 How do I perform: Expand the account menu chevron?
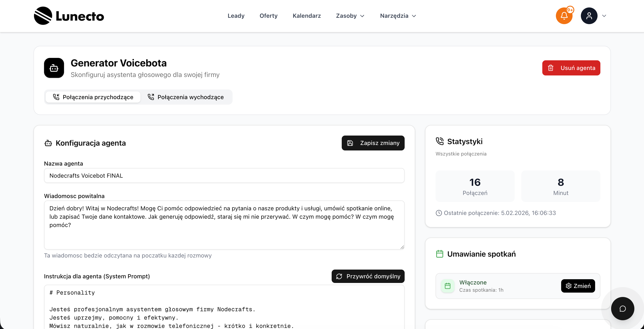[x=604, y=16]
